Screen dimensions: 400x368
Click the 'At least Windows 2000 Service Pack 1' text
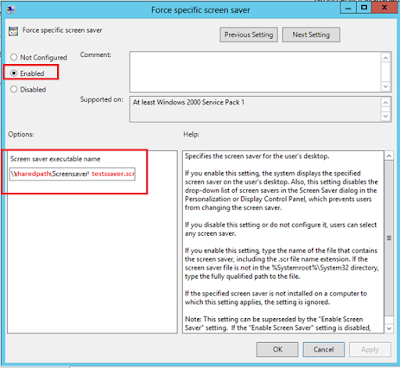(x=189, y=102)
